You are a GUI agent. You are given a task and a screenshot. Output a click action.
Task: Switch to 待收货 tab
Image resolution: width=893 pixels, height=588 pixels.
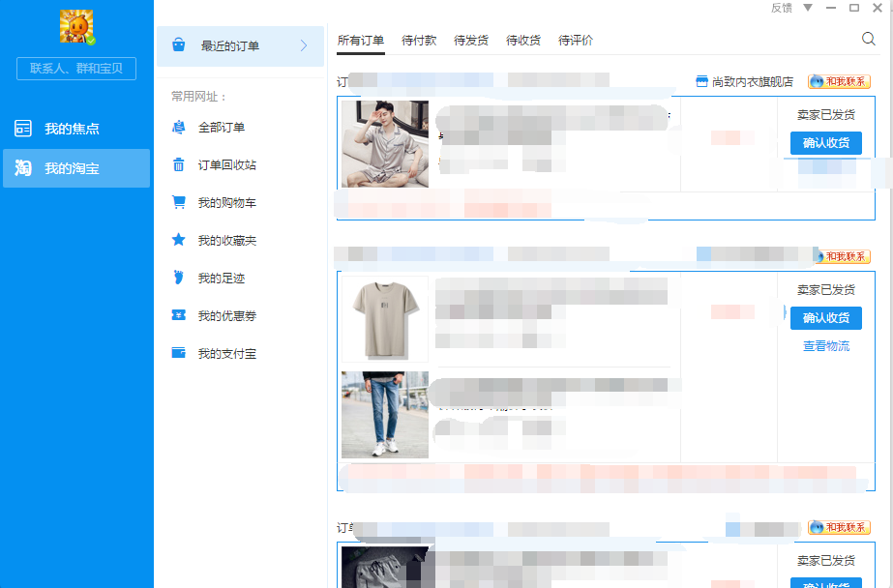(523, 41)
